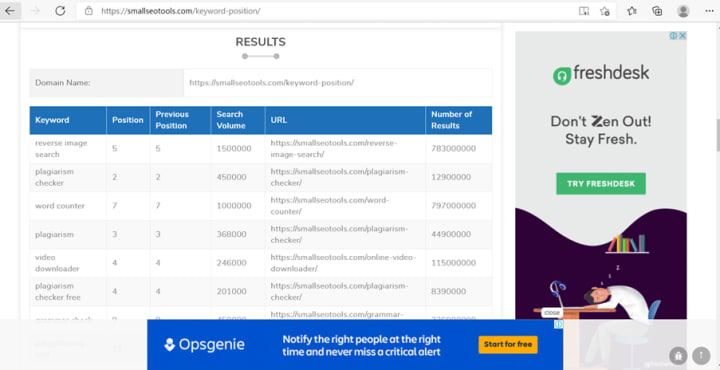
Task: Click the Opsgenie logo
Action: 204,345
